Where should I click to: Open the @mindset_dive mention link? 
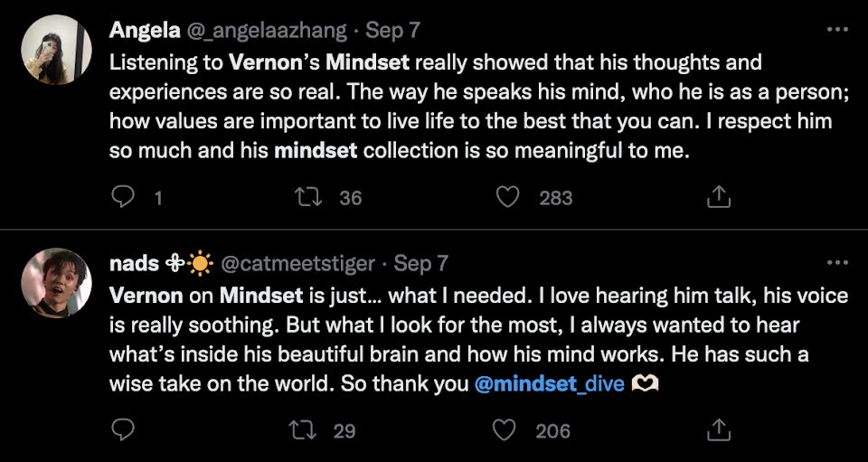coord(549,383)
